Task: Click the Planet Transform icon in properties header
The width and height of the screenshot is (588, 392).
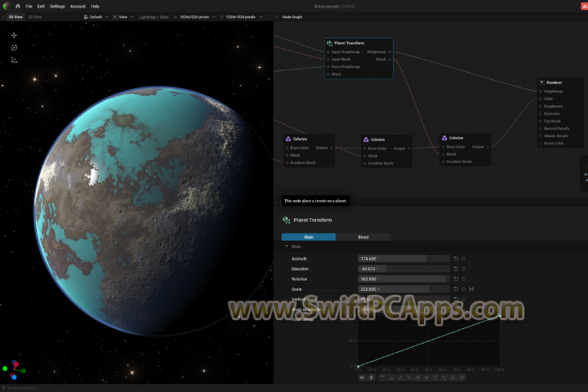Action: click(287, 220)
